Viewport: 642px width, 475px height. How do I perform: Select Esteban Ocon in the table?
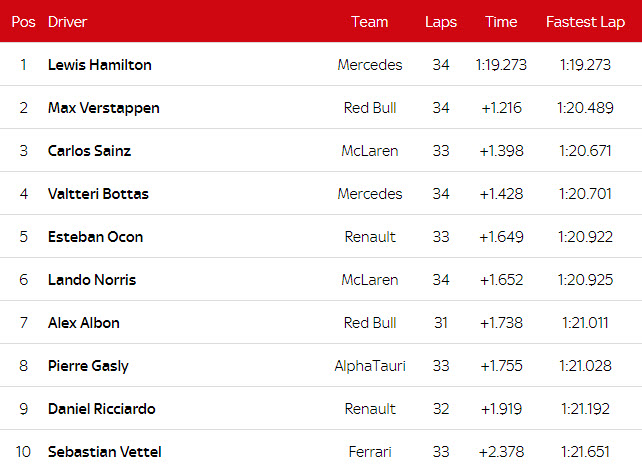pos(95,237)
